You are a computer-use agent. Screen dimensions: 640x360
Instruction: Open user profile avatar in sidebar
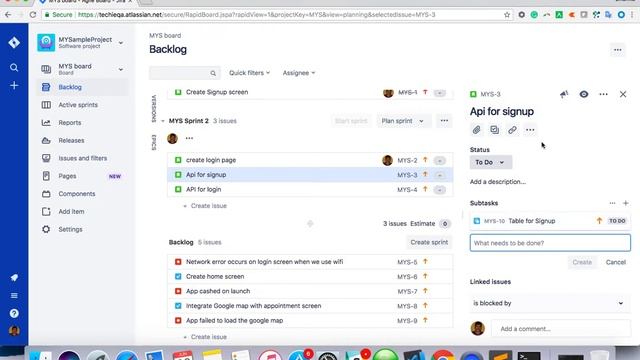pos(14,331)
